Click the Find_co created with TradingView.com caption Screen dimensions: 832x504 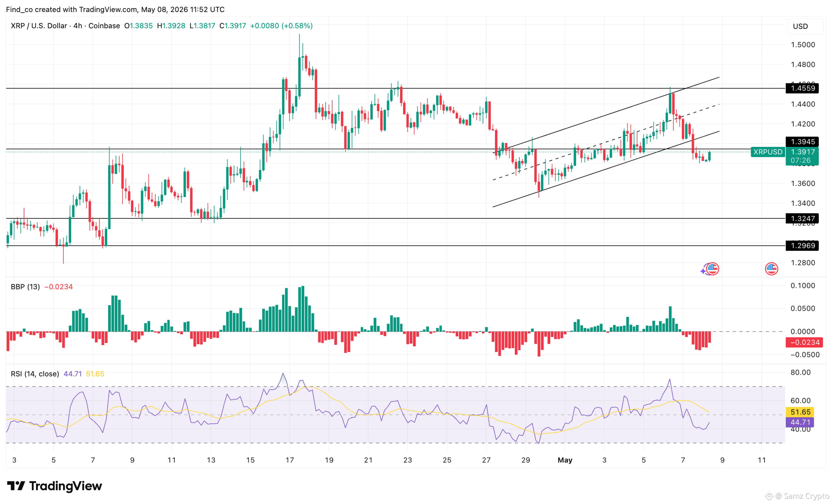pos(115,9)
